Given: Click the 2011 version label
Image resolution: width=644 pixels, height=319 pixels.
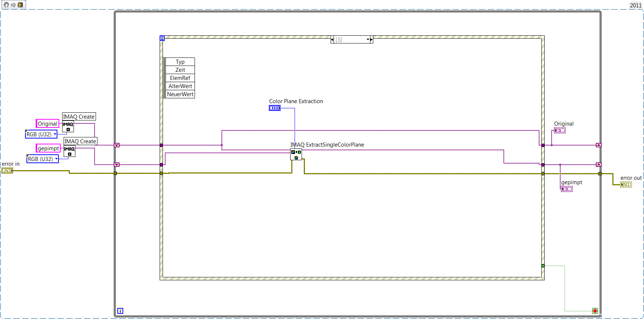Looking at the screenshot, I should pos(636,6).
